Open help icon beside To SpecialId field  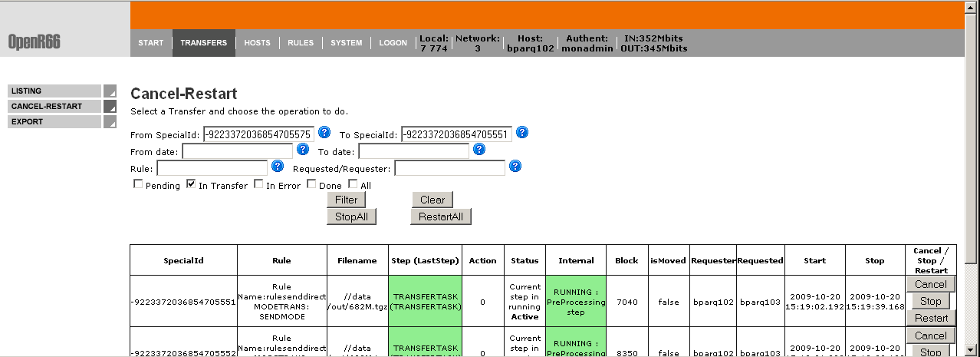[522, 132]
